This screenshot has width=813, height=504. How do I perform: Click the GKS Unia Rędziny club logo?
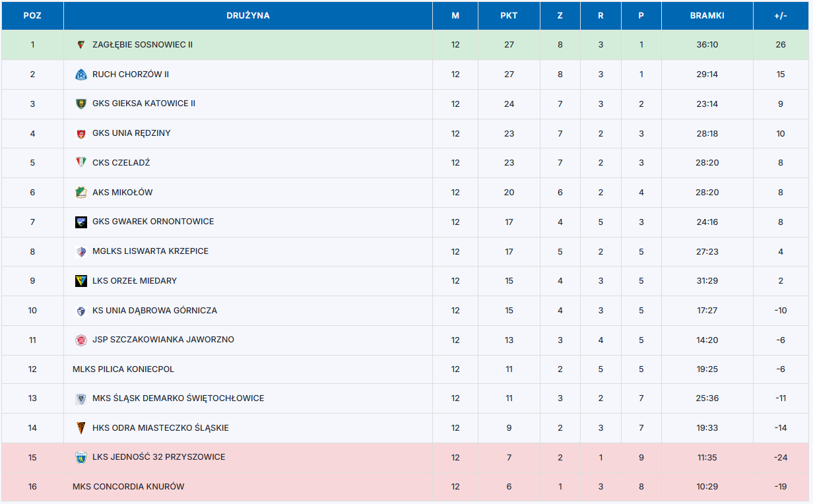pos(81,133)
